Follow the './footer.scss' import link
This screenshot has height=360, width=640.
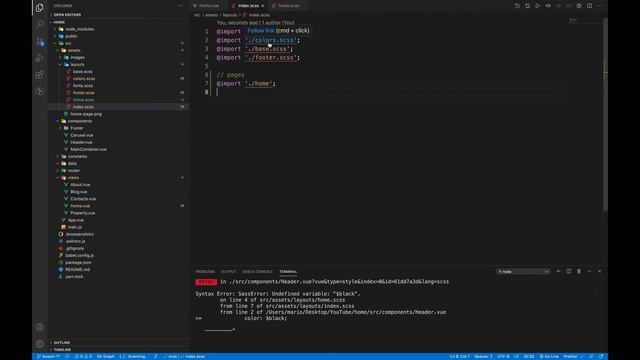(271, 58)
